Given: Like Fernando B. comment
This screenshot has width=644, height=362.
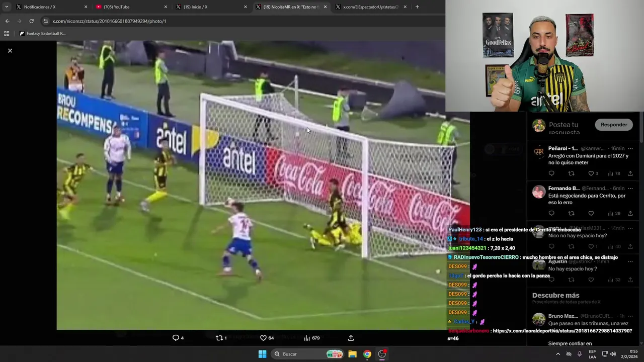Looking at the screenshot, I should [591, 213].
